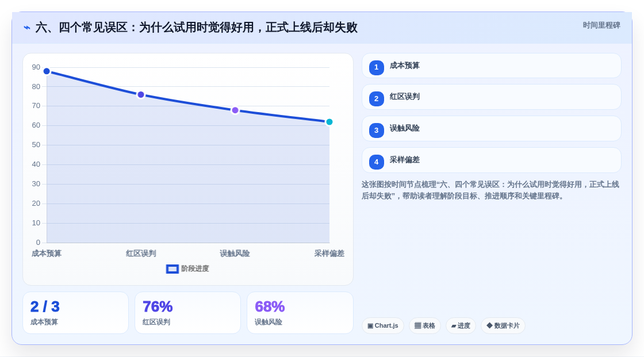Viewport: 644px width, 357px height.
Task: Click the Chart.js tag
Action: [x=383, y=326]
